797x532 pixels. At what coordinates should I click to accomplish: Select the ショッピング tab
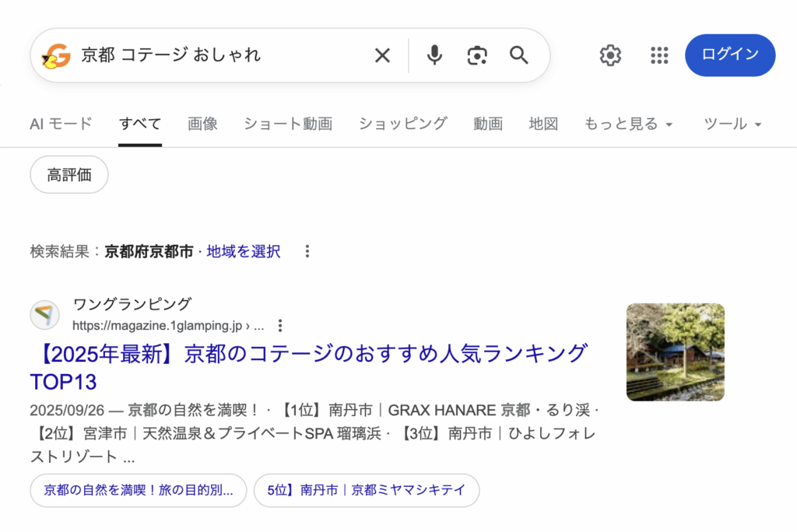point(402,124)
